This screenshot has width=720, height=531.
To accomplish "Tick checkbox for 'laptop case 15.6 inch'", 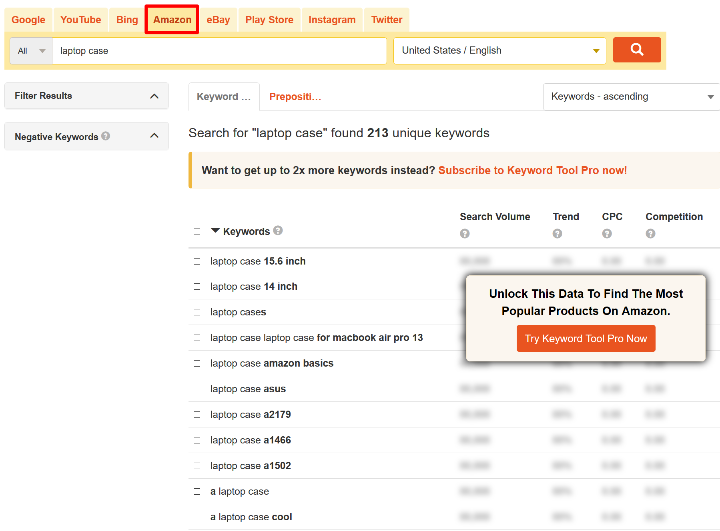I will click(x=197, y=261).
